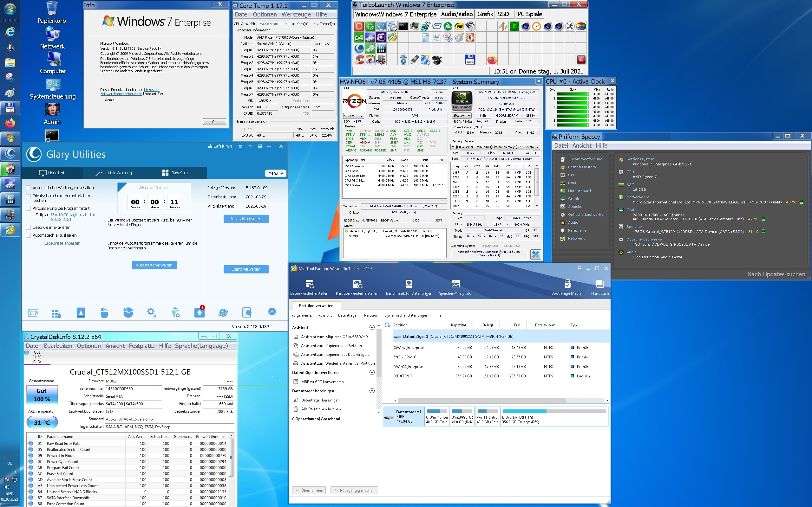The image size is (812, 507).
Task: Open the Festplatte menu in CrystalDiskInfo
Action: pos(141,346)
